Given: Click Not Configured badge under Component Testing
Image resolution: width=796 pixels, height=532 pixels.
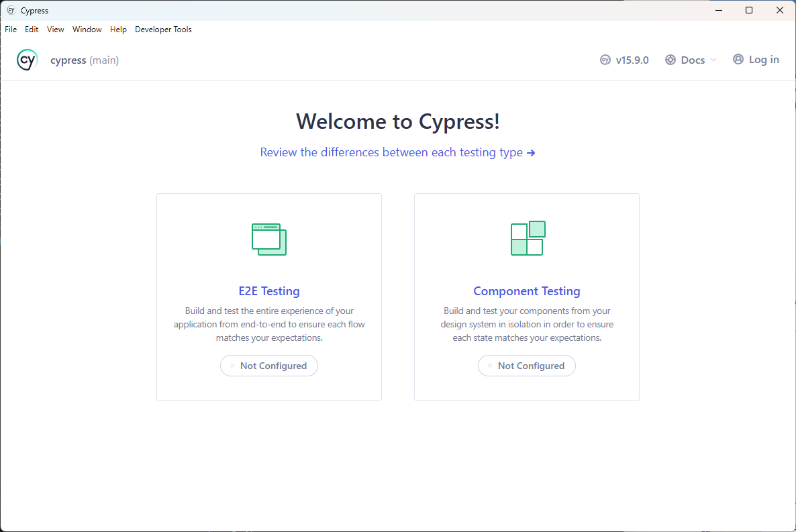Looking at the screenshot, I should pyautogui.click(x=527, y=366).
